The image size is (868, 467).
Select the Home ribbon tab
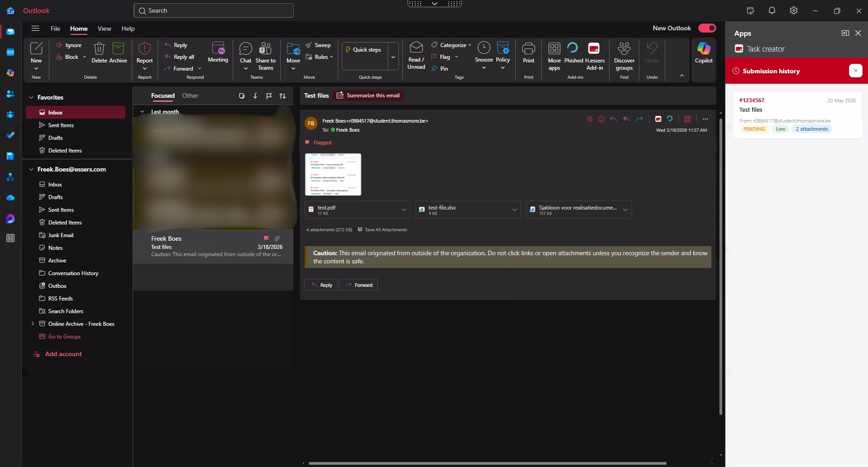79,29
